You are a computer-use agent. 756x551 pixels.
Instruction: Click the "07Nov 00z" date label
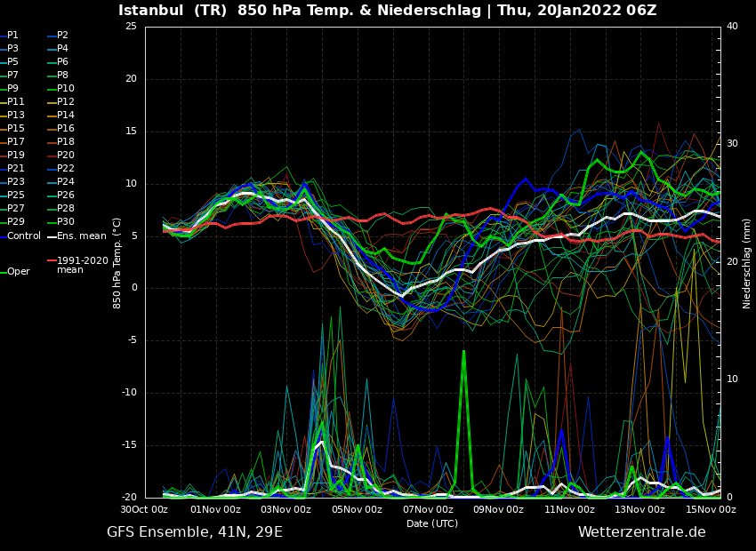tap(428, 509)
